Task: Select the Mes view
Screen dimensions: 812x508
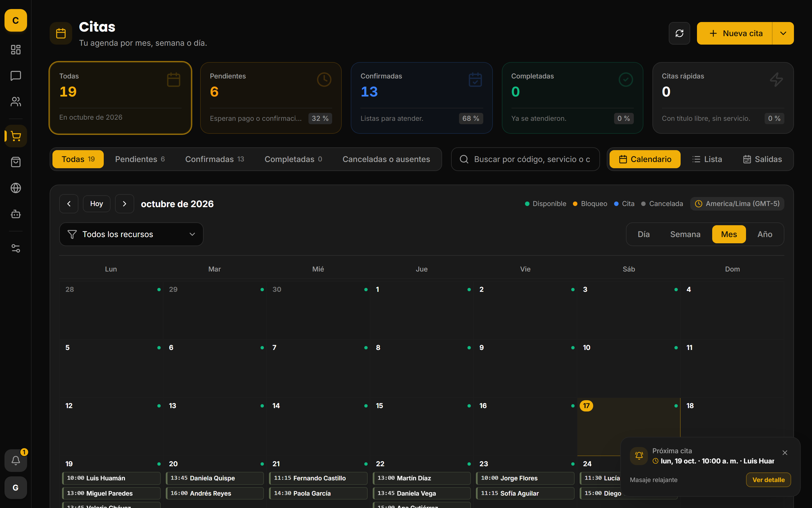Action: pyautogui.click(x=729, y=234)
